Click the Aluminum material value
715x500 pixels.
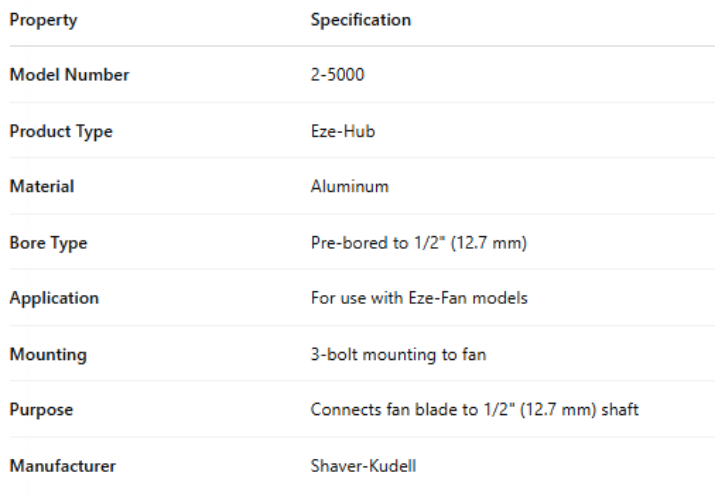pyautogui.click(x=349, y=186)
